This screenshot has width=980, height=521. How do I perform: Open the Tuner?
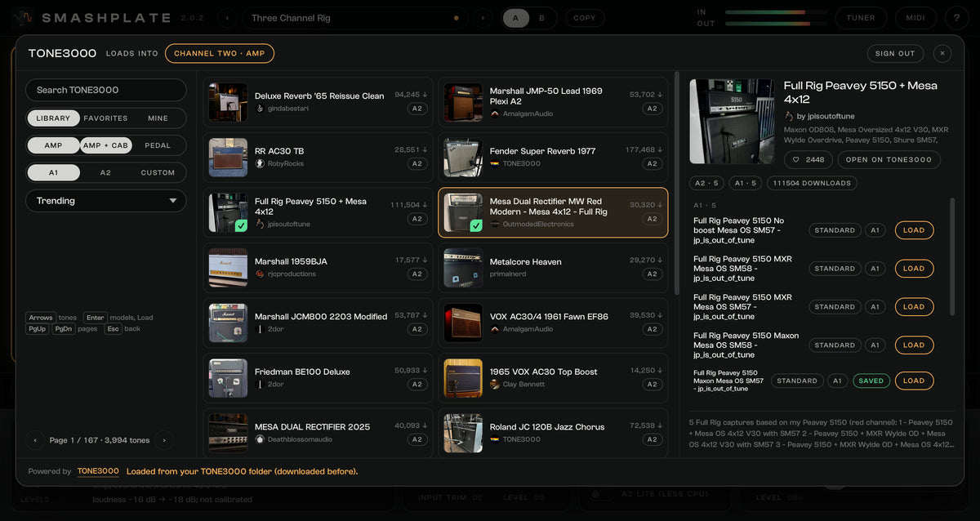861,18
